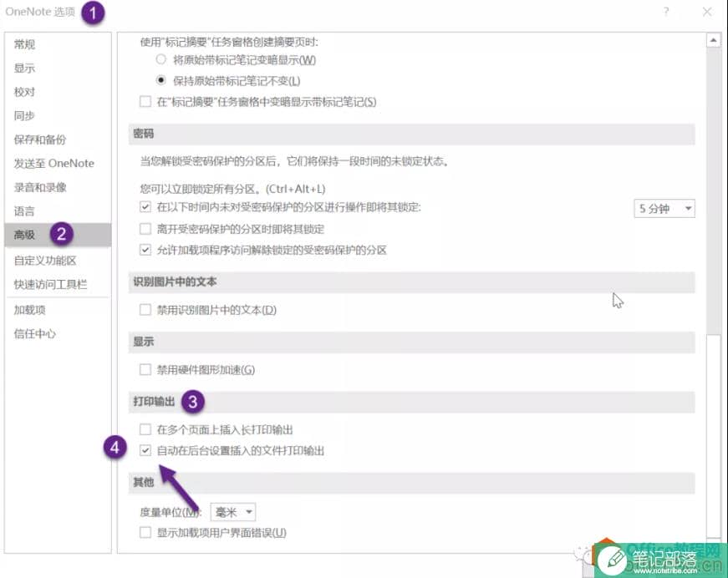
Task: Check 在标记摘要任务窗格中变暗显示带标记笔记
Action: click(145, 102)
